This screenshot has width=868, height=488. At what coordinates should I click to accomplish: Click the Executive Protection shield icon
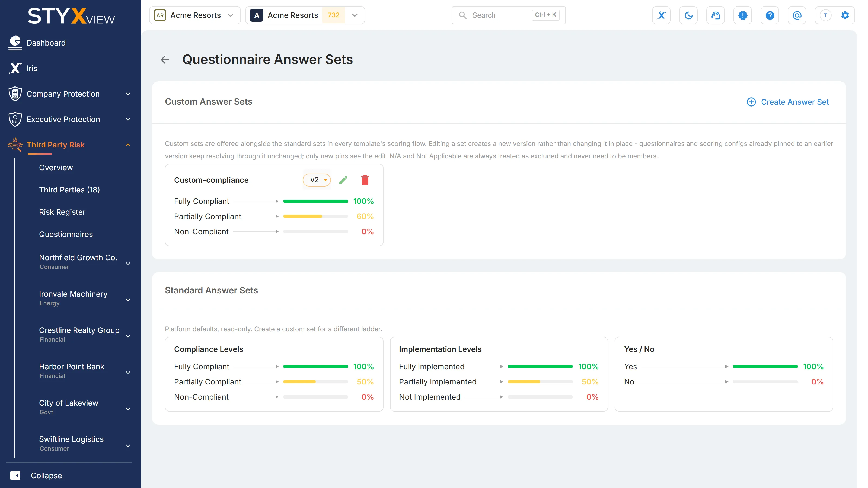click(x=15, y=119)
